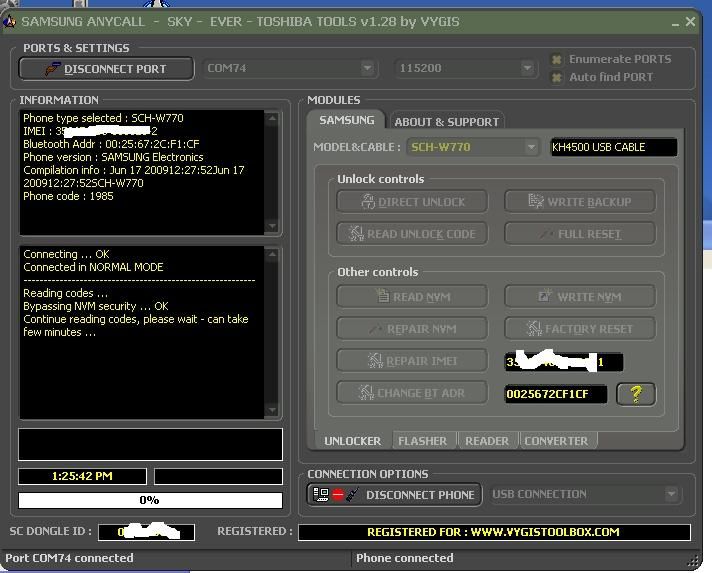Viewport: 712px width, 573px height.
Task: Click the application icon in the title bar
Action: click(10, 21)
